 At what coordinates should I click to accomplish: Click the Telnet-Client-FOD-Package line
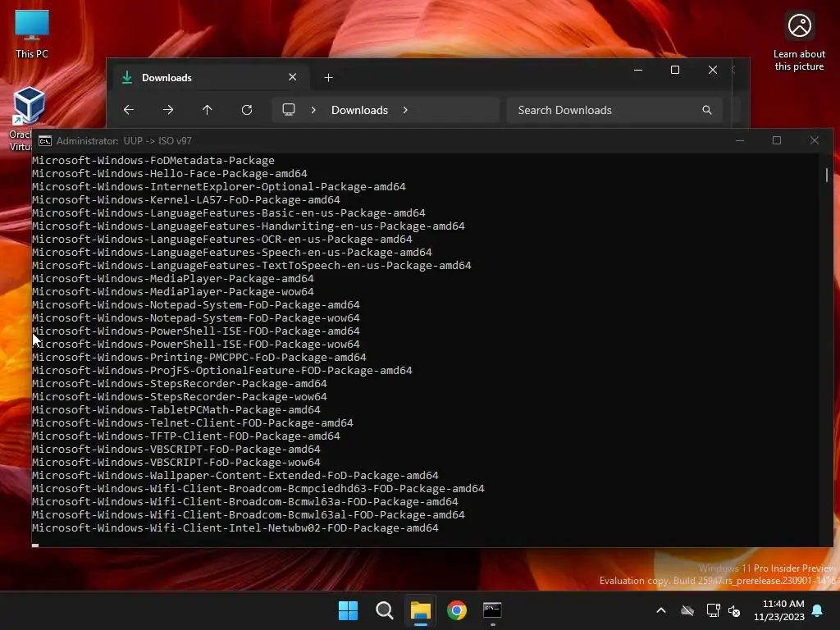pos(193,422)
